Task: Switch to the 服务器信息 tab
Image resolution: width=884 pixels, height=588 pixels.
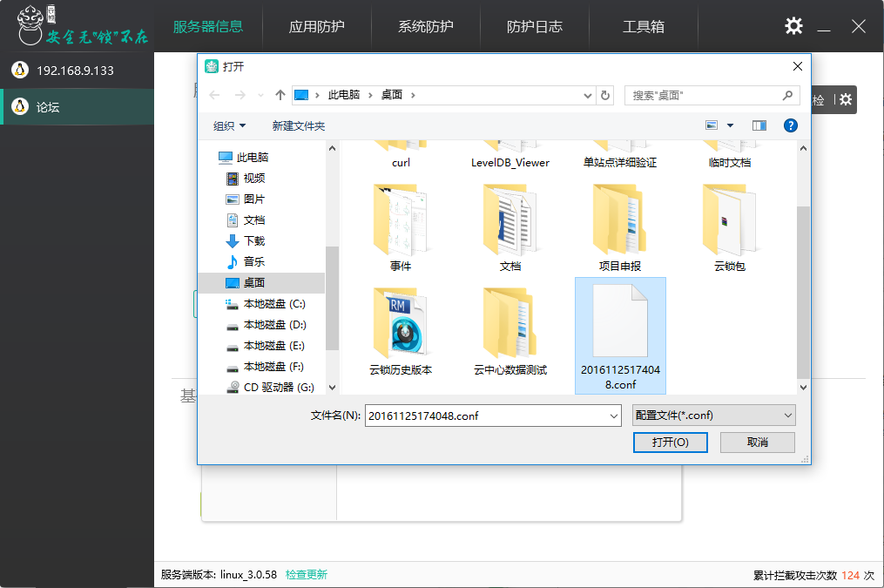Action: (x=208, y=26)
